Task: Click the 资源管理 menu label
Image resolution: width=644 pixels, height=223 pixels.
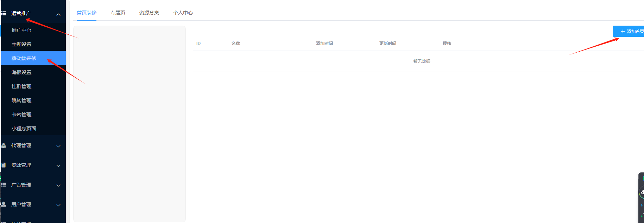Action: coord(21,165)
